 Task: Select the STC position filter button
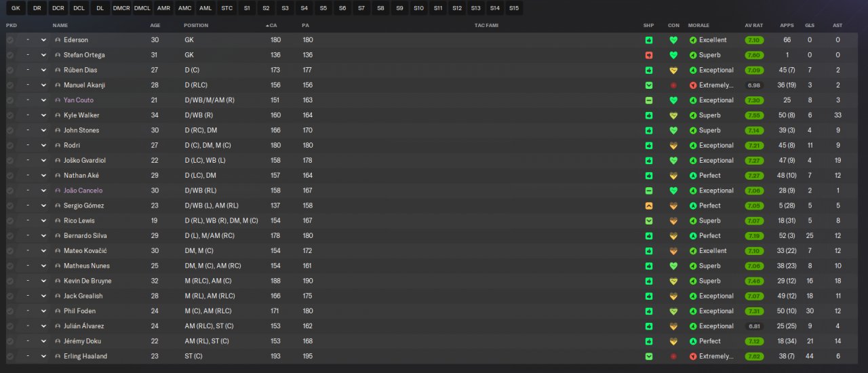[x=226, y=8]
